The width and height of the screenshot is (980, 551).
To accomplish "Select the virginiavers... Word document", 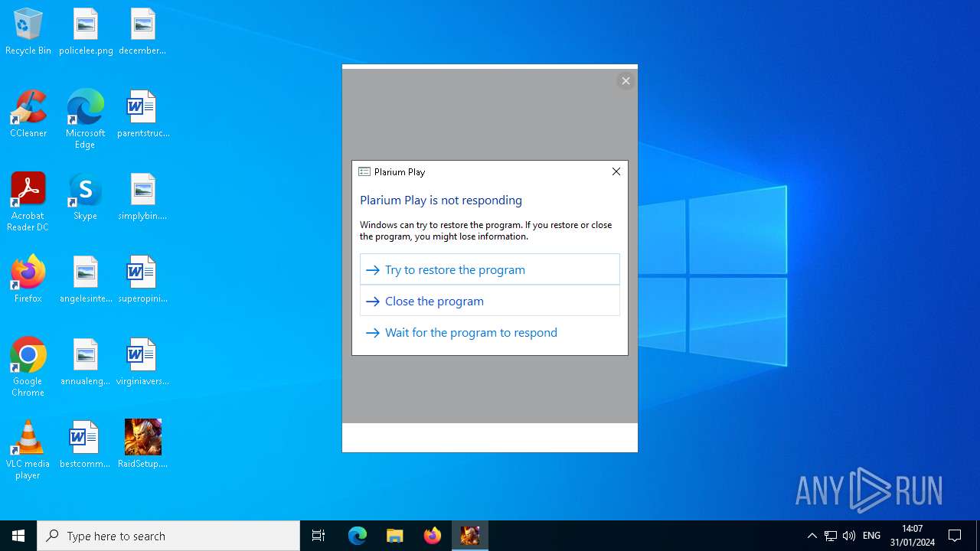I will 142,362.
